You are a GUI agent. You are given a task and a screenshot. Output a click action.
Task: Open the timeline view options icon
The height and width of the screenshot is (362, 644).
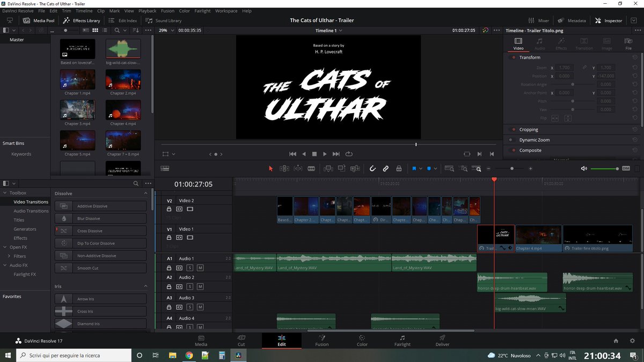click(x=165, y=168)
